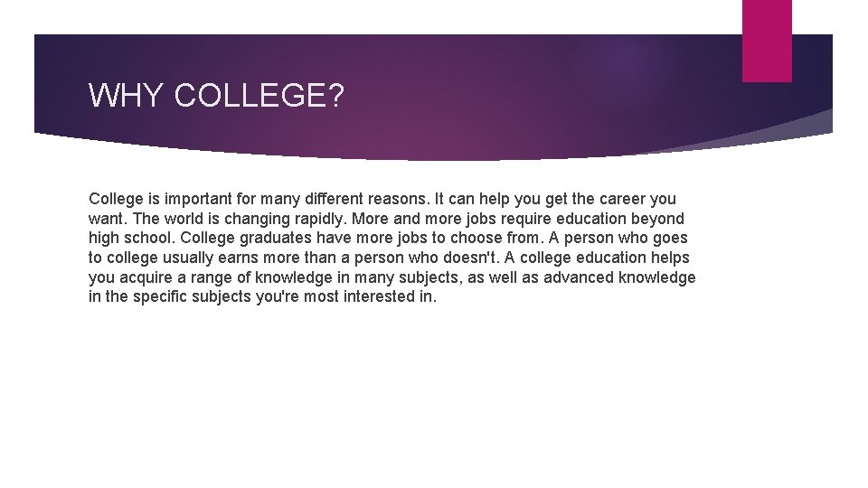Click the phrase "most interested in"

370,296
